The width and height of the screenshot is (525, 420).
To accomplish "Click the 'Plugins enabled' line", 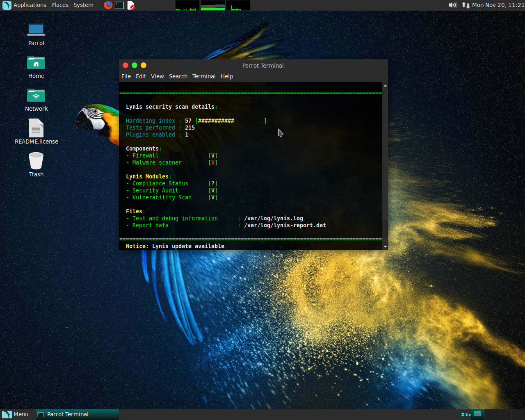I will point(157,135).
